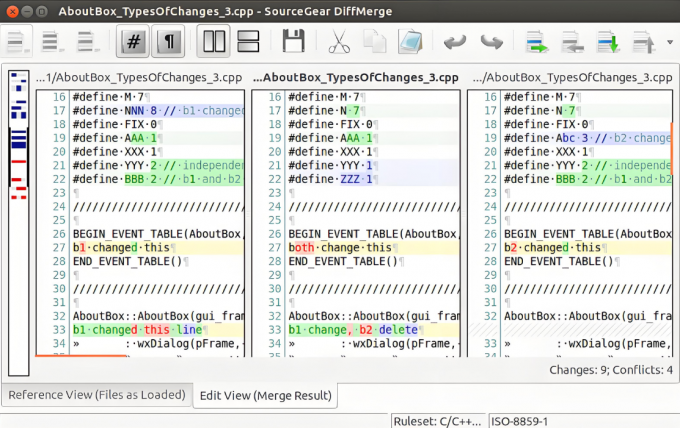Click the center pane file title AboutBox_TypesOfChanges_3.cpp
680x428 pixels.
356,77
